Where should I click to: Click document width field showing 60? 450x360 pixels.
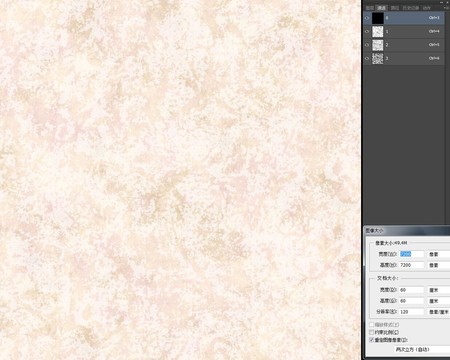point(412,290)
